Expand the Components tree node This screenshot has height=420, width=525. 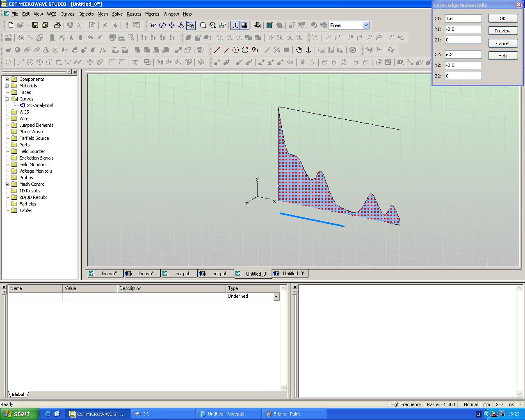point(7,79)
